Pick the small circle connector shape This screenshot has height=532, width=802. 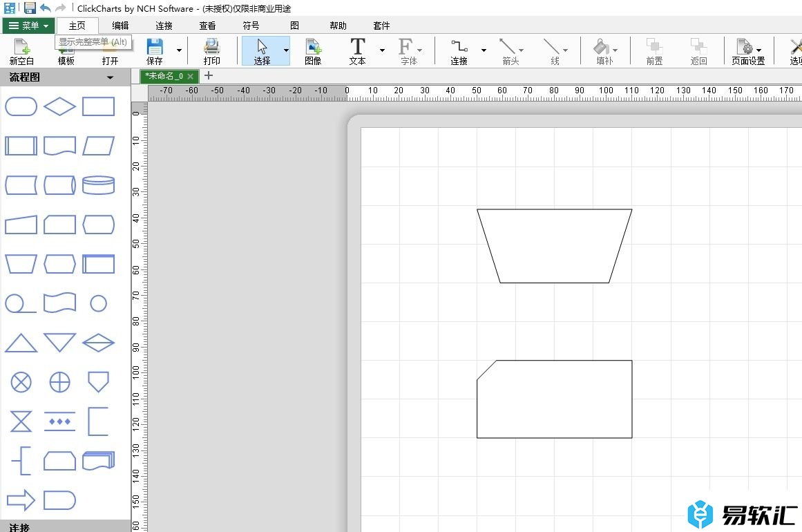98,303
